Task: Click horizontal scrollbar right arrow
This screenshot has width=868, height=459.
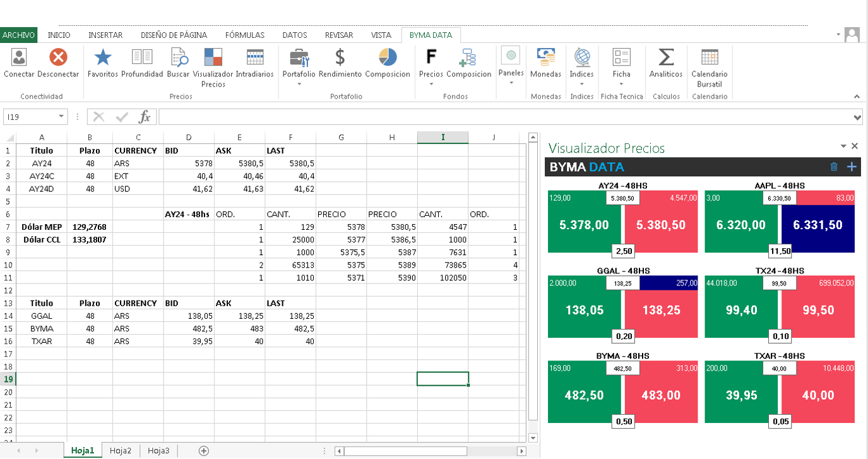Action: [x=521, y=451]
